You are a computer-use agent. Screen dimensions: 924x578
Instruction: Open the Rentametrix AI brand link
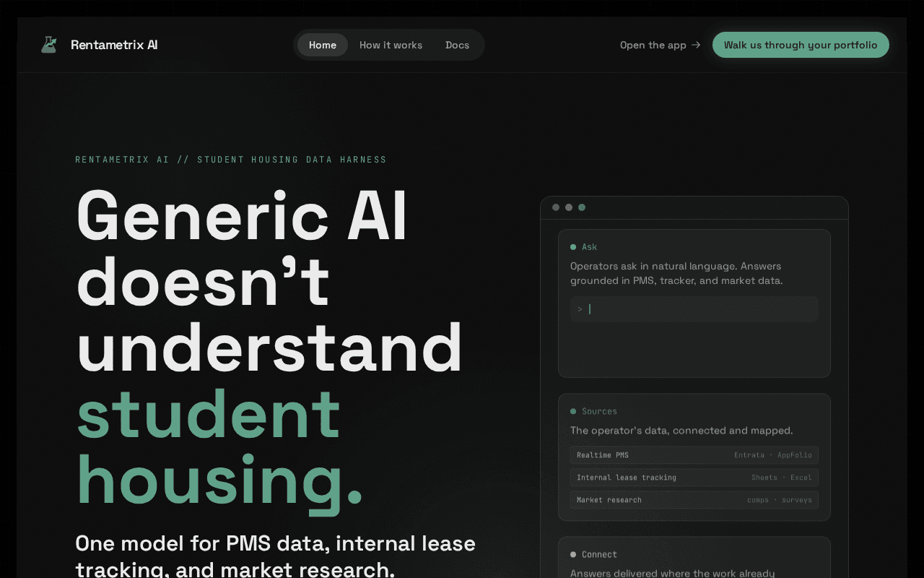coord(99,45)
